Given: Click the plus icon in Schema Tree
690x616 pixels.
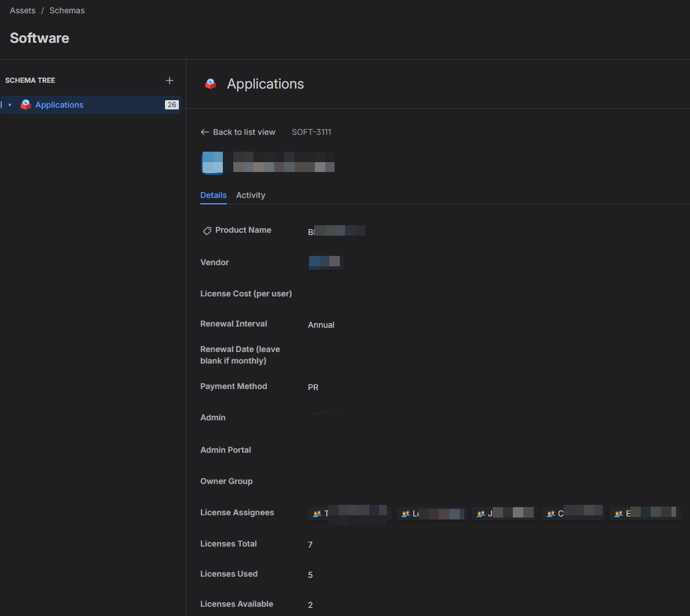Looking at the screenshot, I should pos(170,80).
